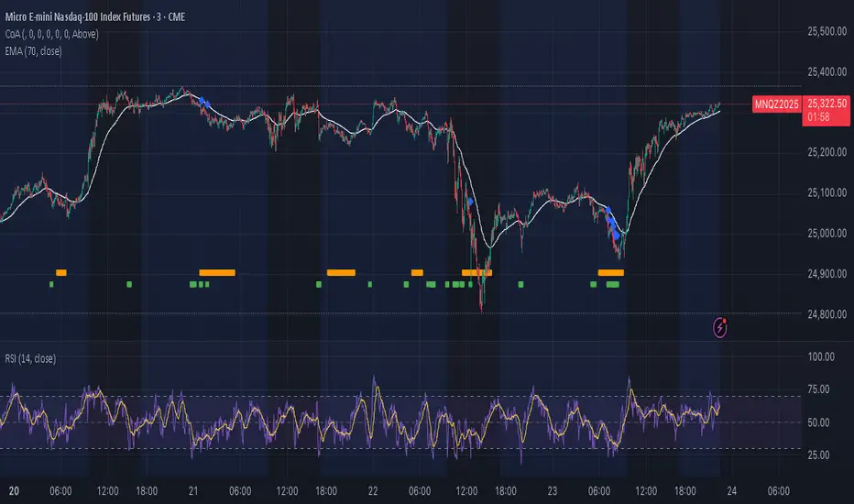Click the RSI 25.00 scale label
Image resolution: width=854 pixels, height=504 pixels.
point(818,455)
